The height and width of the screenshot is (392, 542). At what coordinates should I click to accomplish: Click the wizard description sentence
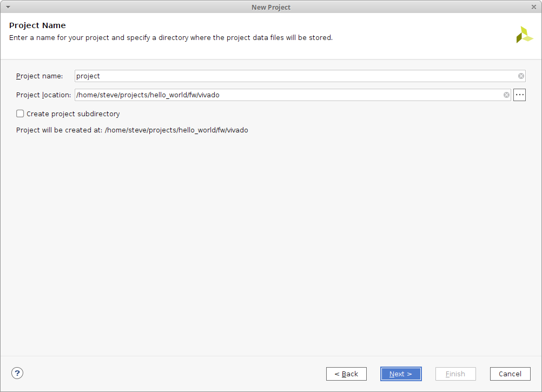(x=171, y=38)
